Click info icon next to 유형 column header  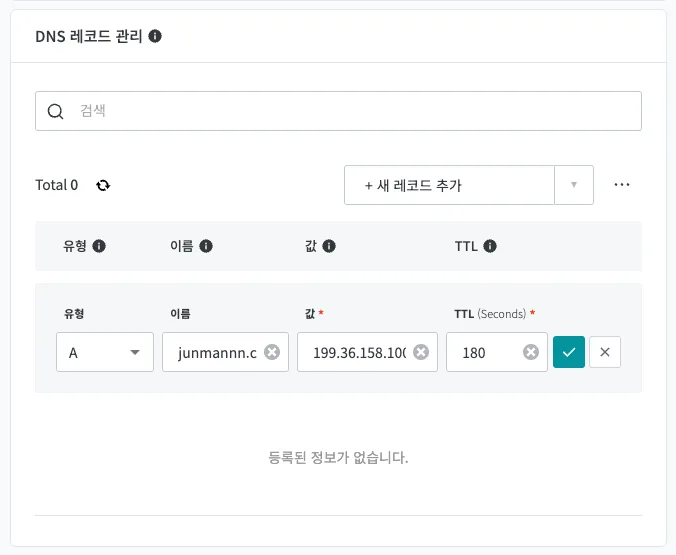[99, 246]
